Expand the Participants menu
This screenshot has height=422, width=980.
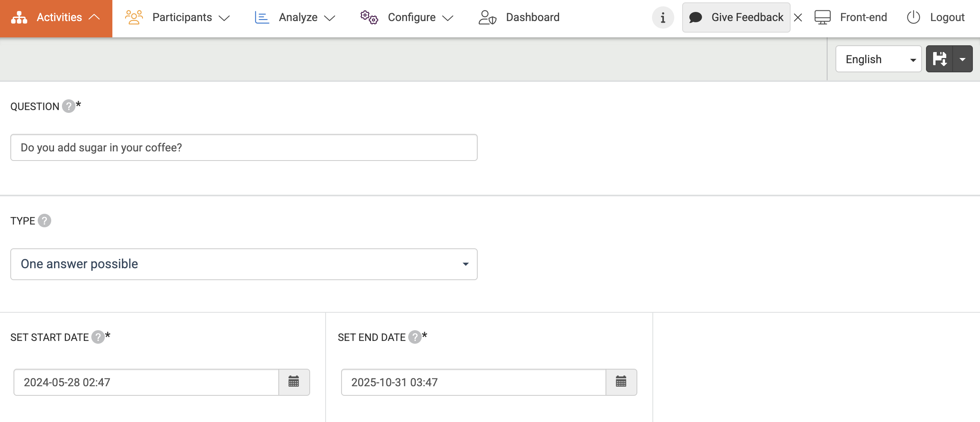[x=177, y=17]
